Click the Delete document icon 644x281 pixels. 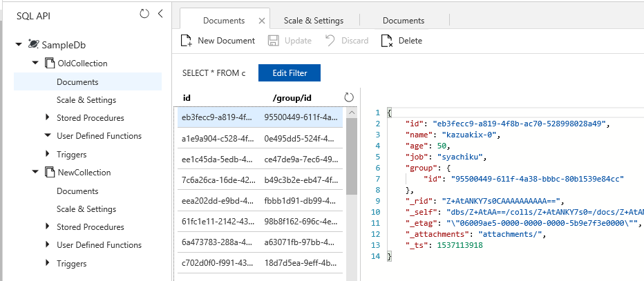click(x=387, y=41)
